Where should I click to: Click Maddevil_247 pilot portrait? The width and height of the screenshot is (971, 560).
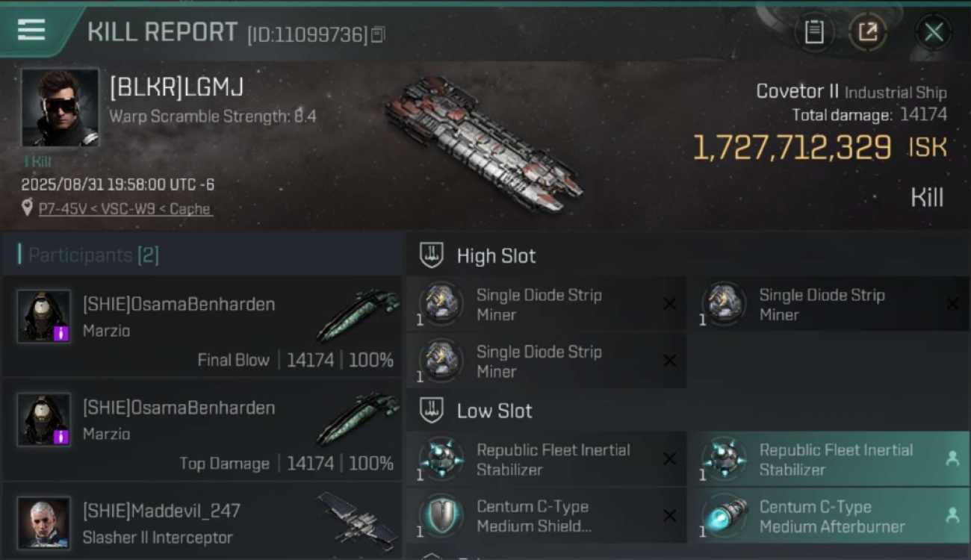(x=44, y=523)
